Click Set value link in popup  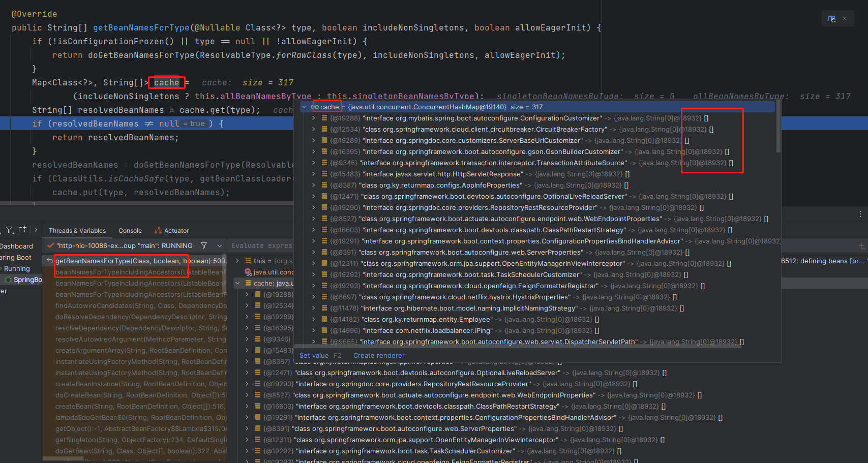point(314,355)
